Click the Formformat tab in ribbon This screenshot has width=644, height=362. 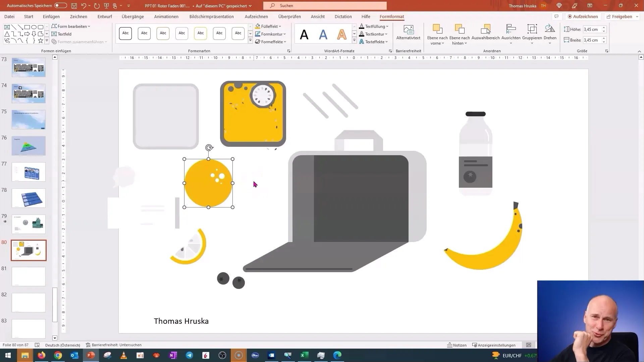[x=392, y=16]
